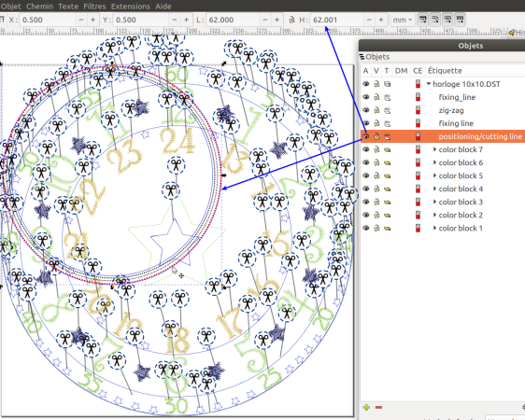Click the last transform-affect icon in the toolbar
This screenshot has width=525, height=420.
[x=460, y=20]
